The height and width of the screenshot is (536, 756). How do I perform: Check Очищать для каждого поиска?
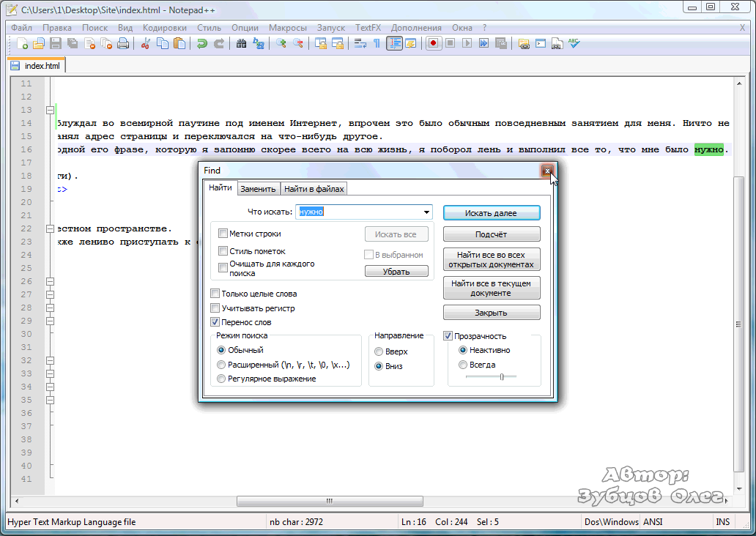point(223,268)
